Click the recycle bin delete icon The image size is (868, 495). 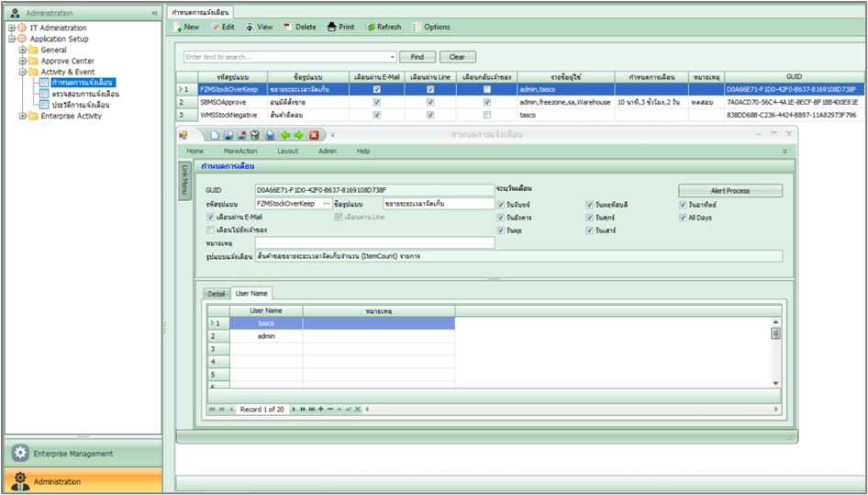coord(255,135)
